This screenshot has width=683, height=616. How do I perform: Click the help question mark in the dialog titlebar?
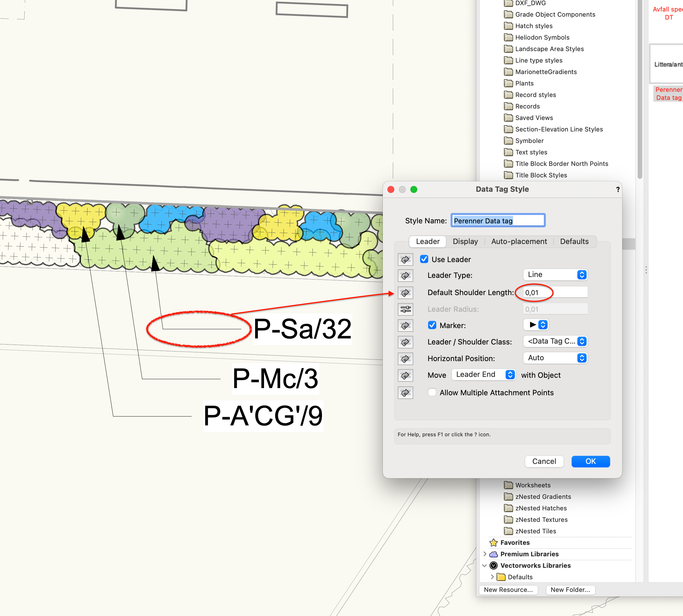pos(618,189)
